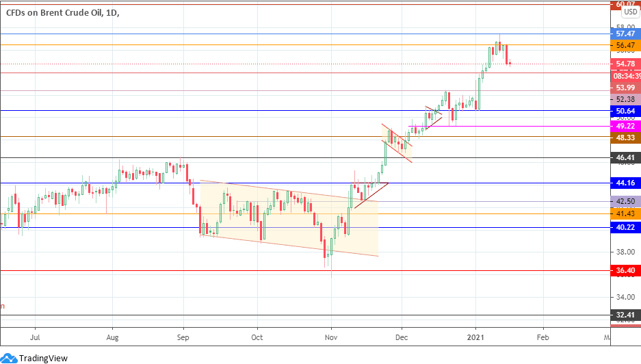Click the Sep label on time axis
The image size is (641, 364).
click(x=183, y=337)
